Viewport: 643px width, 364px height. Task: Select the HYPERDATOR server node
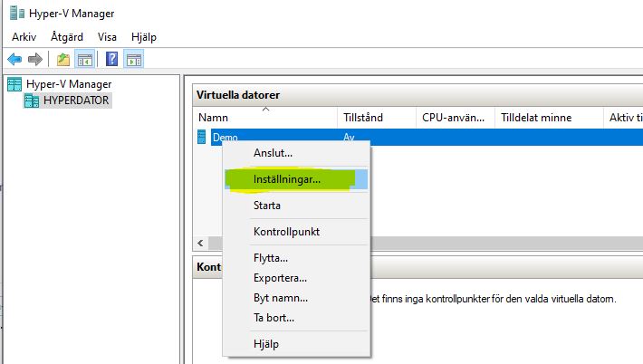[x=76, y=101]
